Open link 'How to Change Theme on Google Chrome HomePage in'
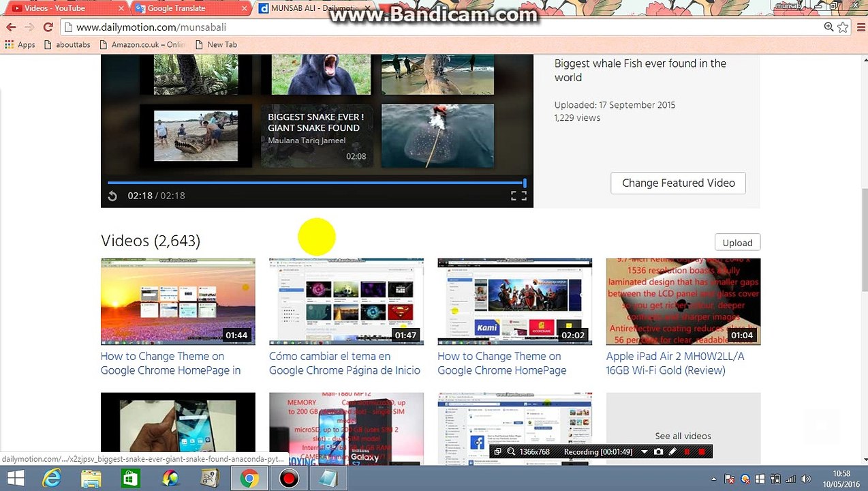Viewport: 868px width, 491px height. (x=170, y=363)
